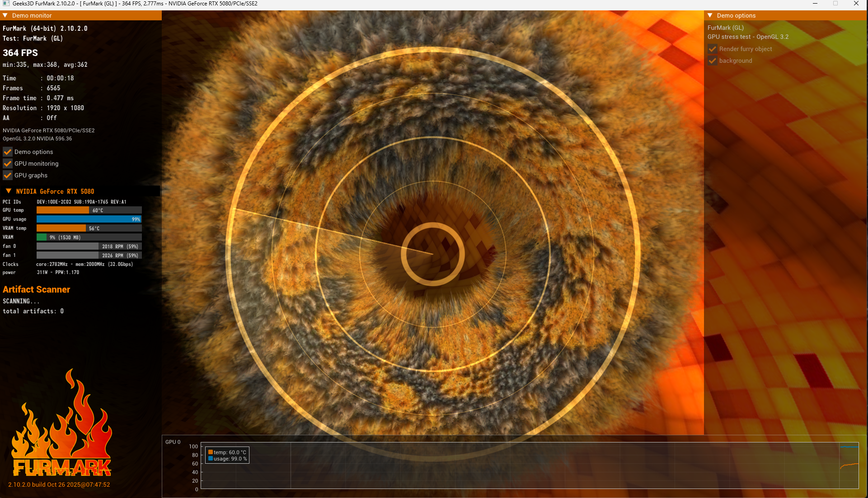
Task: Click the GPU stress test - OpenGL 3.2 text
Action: pos(748,37)
